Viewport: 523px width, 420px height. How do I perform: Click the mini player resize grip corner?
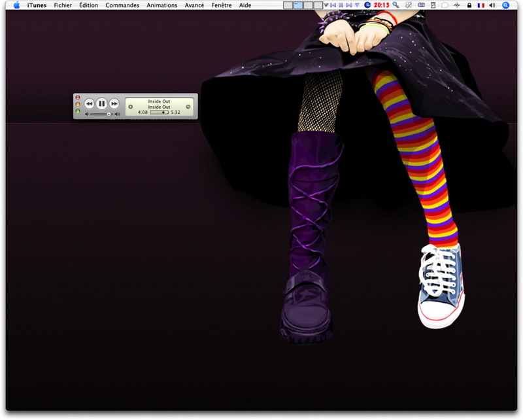[195, 117]
